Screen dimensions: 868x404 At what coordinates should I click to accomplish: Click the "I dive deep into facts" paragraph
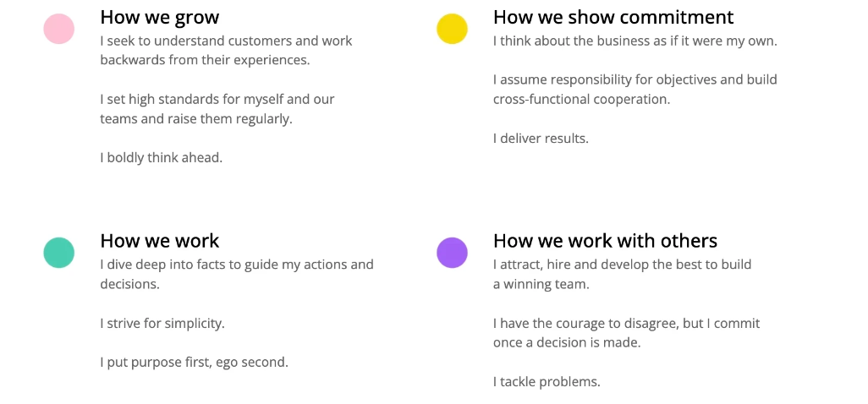point(236,274)
